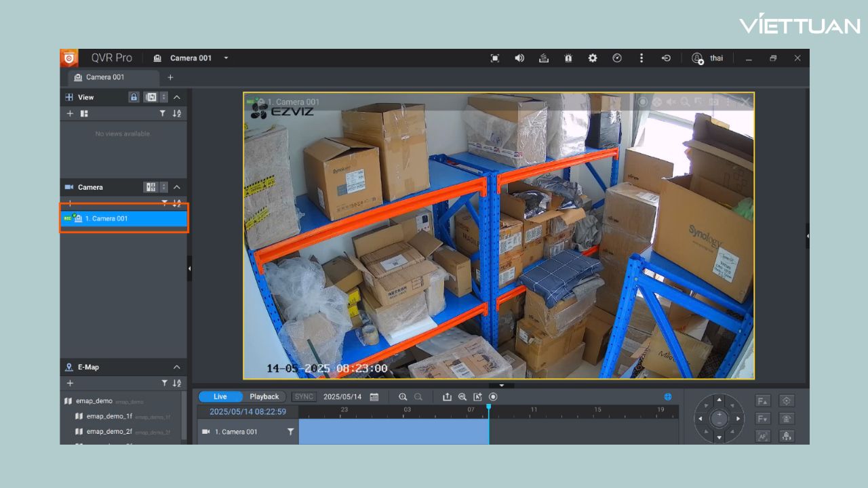Screen dimensions: 868x488
Task: Click the focus near (F▼) button
Action: coord(763,419)
